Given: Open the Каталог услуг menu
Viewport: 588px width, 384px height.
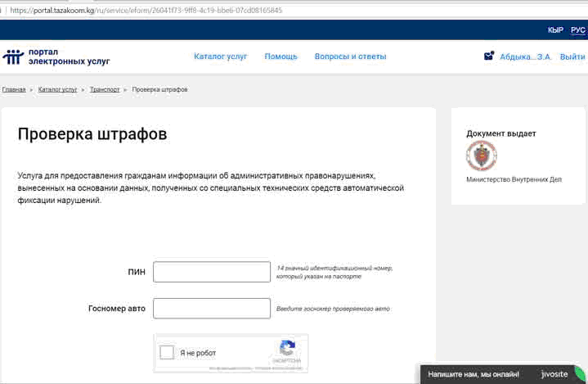Looking at the screenshot, I should point(220,56).
